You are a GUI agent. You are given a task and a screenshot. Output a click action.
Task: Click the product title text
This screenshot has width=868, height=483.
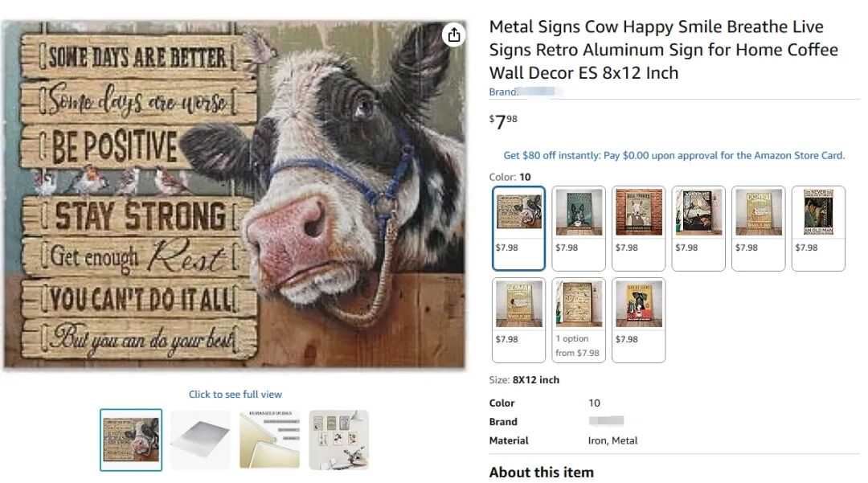click(663, 50)
